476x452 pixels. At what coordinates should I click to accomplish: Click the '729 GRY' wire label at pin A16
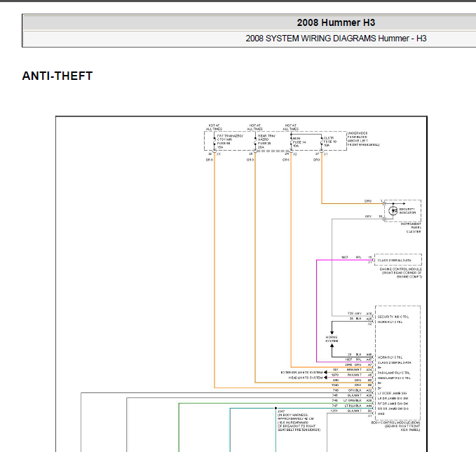pyautogui.click(x=355, y=313)
